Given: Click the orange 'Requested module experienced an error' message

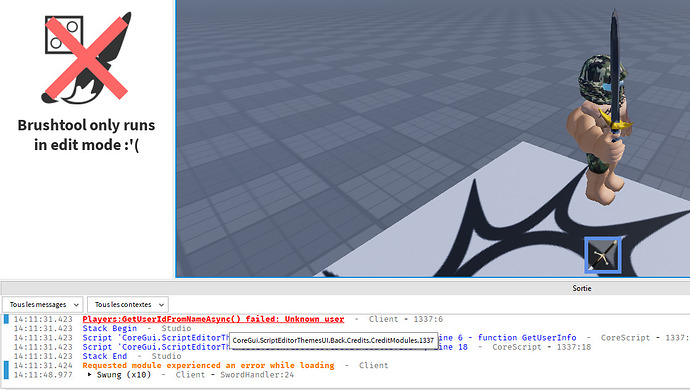Looking at the screenshot, I should pos(208,365).
